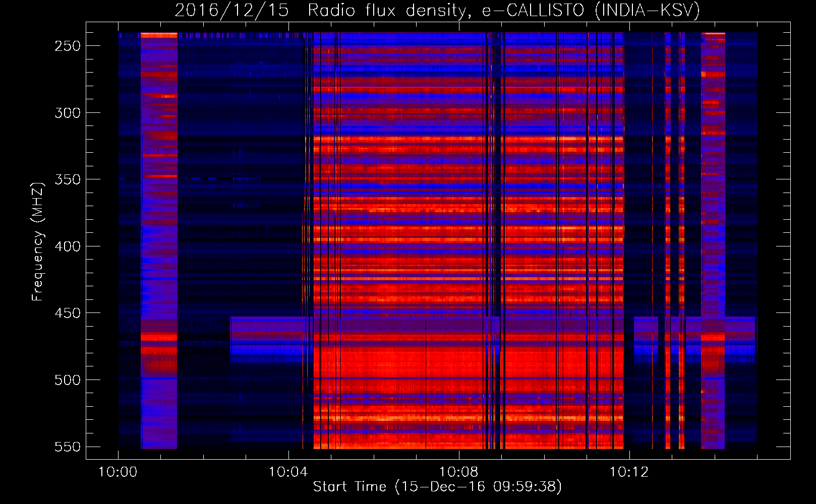Click the 10:12 time tick label

[x=629, y=472]
